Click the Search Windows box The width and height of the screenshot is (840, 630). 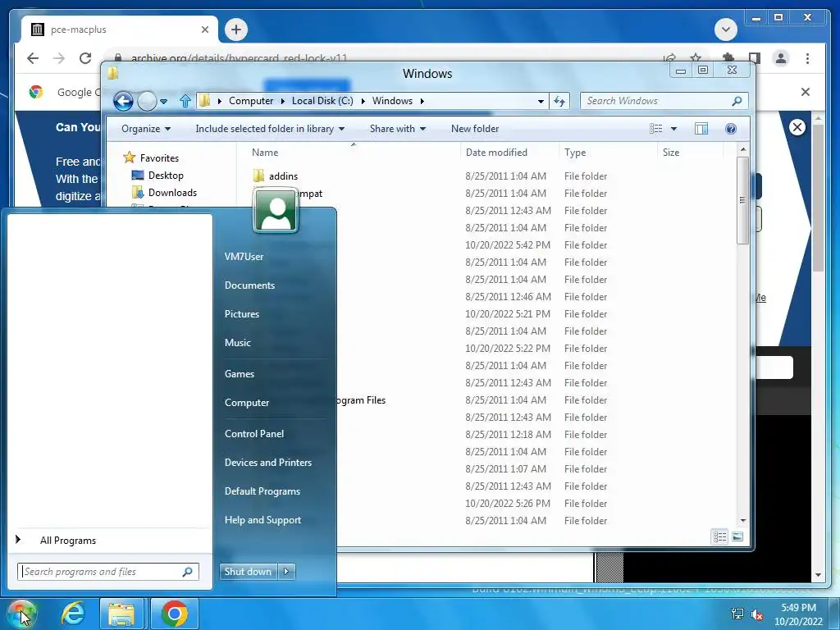(x=664, y=101)
